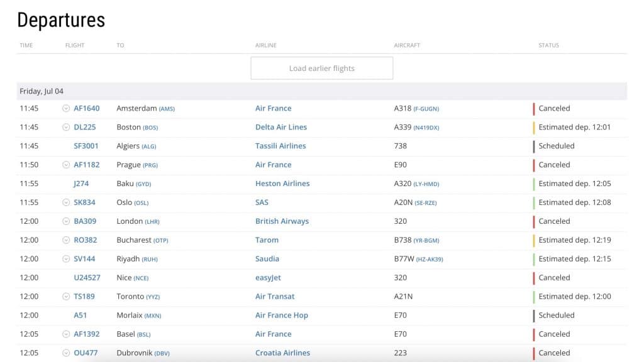
Task: Click the Tassili Airlines link
Action: 280,146
